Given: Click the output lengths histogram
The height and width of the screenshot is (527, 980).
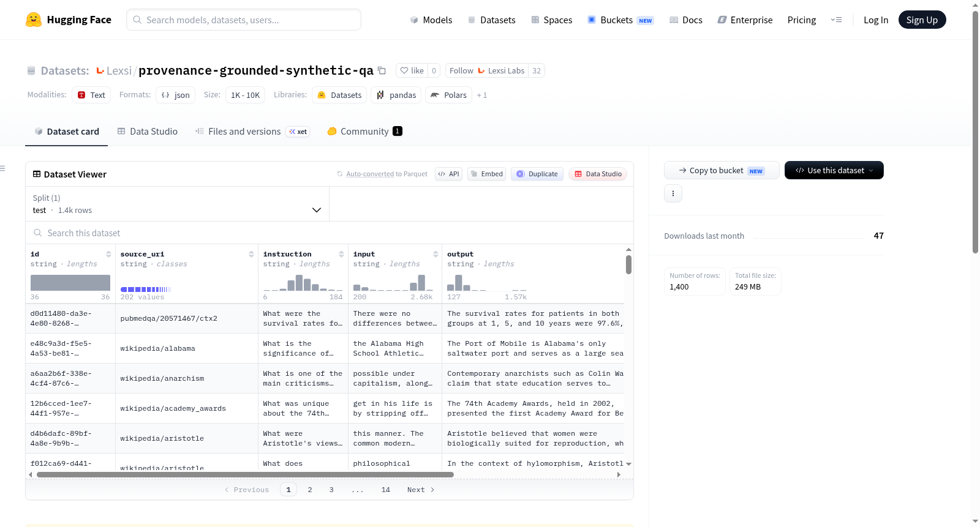Looking at the screenshot, I should coord(487,283).
